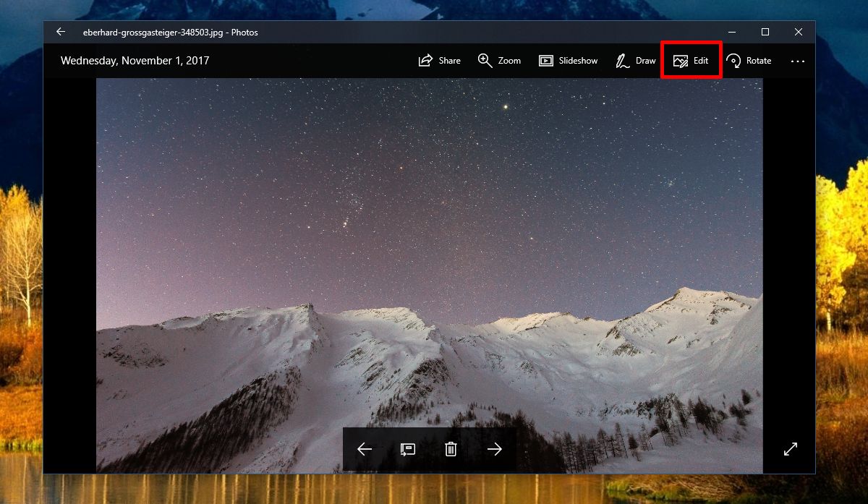Minimize the Photos window
The width and height of the screenshot is (868, 504).
732,32
